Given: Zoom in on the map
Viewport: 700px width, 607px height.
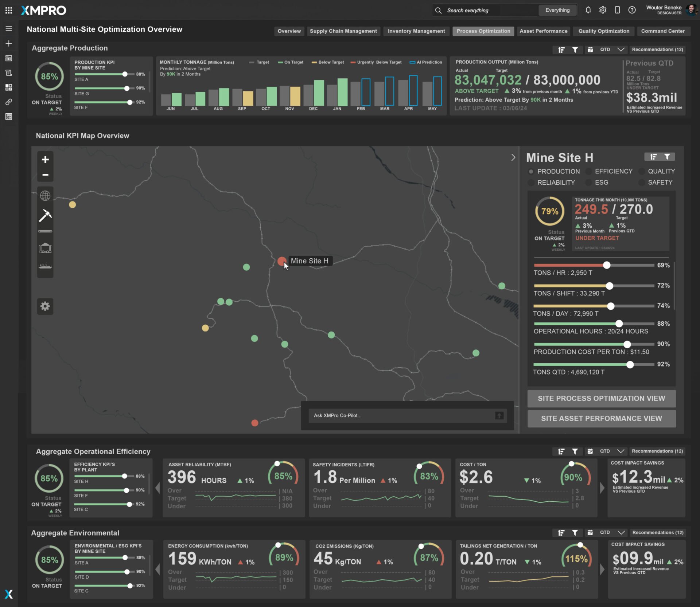Looking at the screenshot, I should (45, 160).
